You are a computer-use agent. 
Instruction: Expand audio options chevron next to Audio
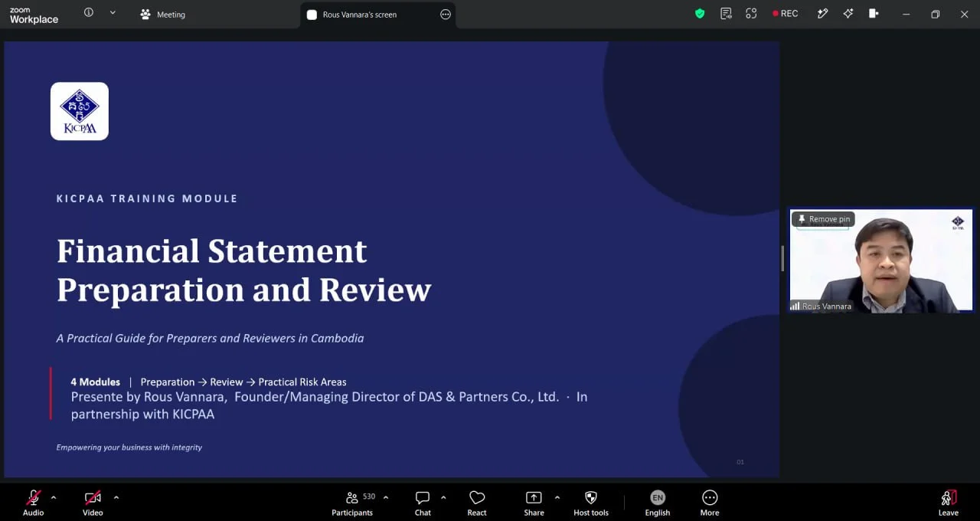54,497
